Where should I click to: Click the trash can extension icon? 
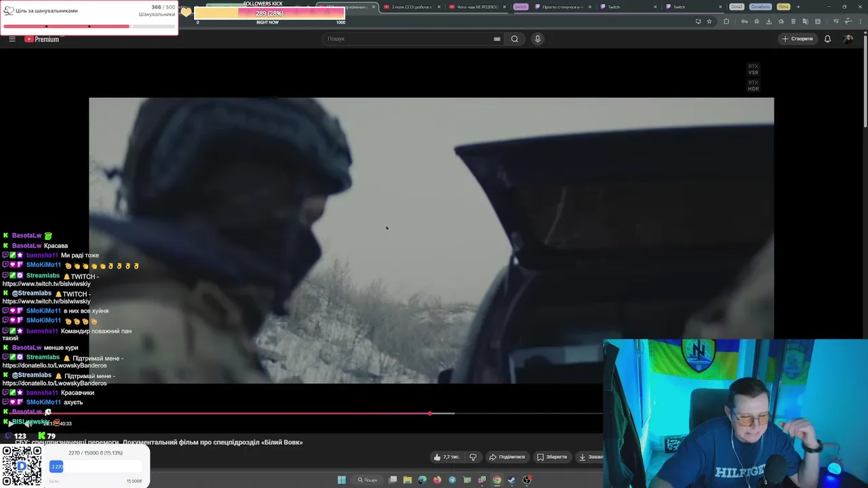pyautogui.click(x=793, y=22)
